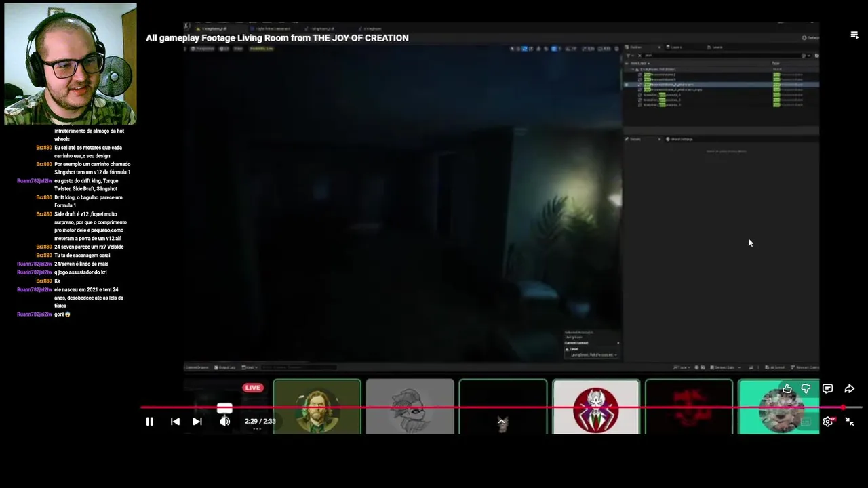Click the video title text
This screenshot has height=488, width=868.
[x=277, y=38]
